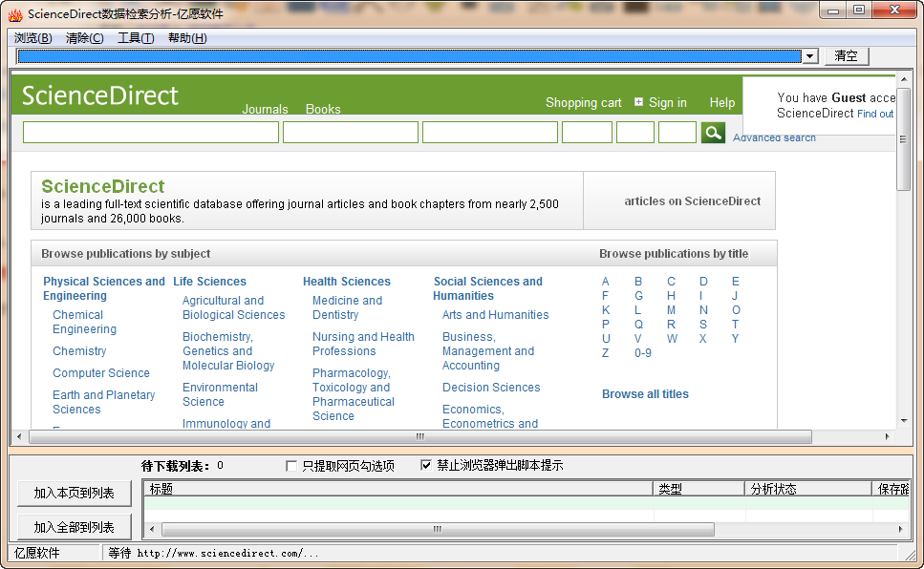Viewport: 924px width, 569px height.
Task: Open Pharmacology, Toxicology and Pharmaceutical Science link
Action: tap(354, 394)
